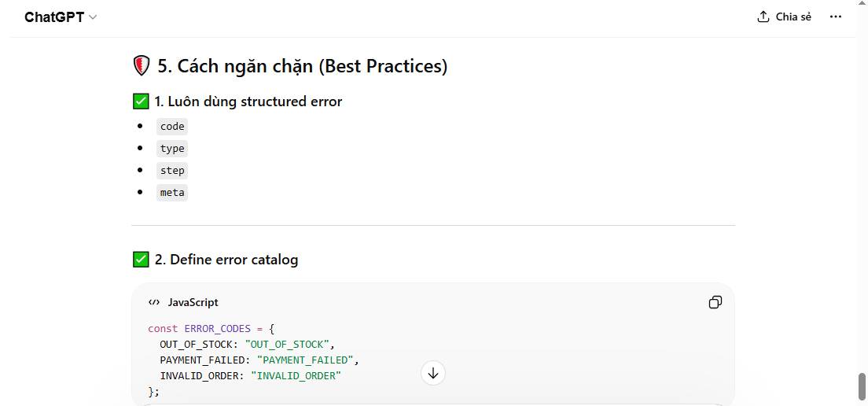868x406 pixels.
Task: Click the ChatGPT chevron arrow
Action: coord(93,17)
